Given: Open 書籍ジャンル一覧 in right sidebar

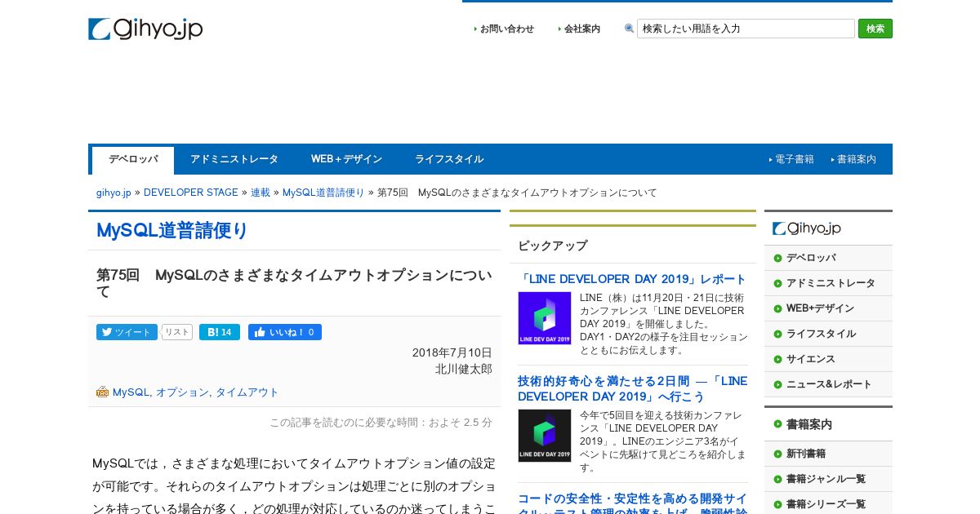Looking at the screenshot, I should [x=826, y=479].
